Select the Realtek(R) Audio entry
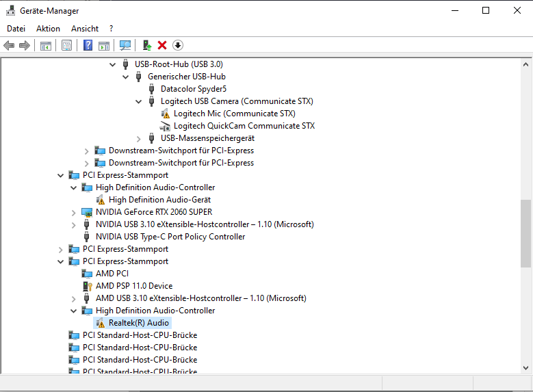This screenshot has height=392, width=533. click(139, 323)
